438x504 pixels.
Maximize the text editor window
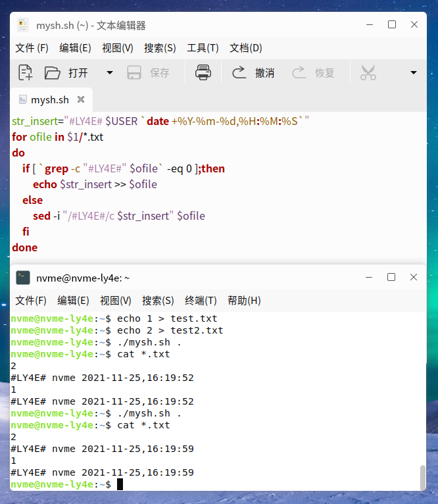pos(392,24)
